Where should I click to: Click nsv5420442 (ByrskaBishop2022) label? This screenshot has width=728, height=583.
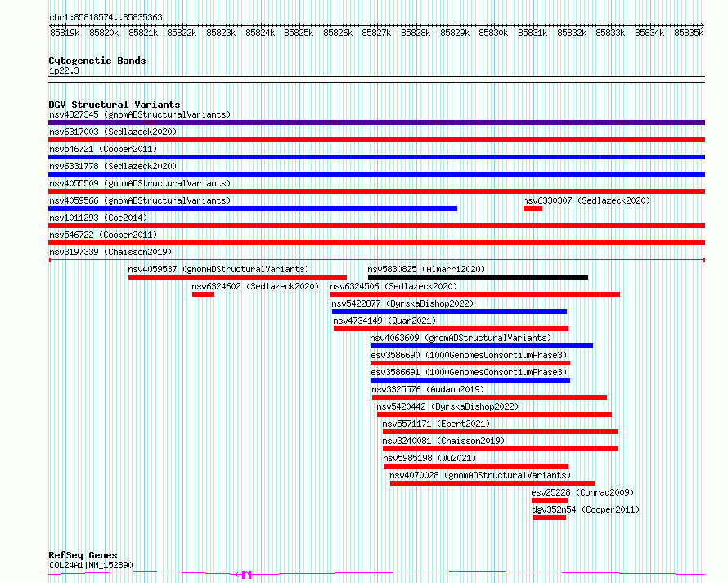447,406
